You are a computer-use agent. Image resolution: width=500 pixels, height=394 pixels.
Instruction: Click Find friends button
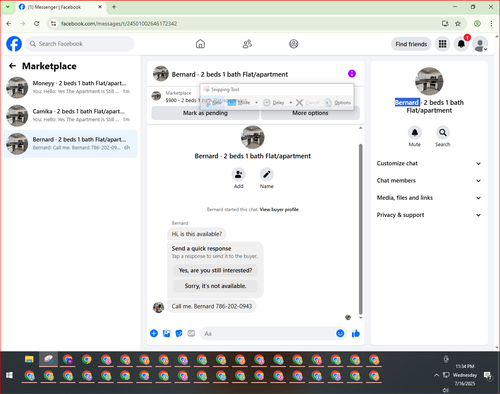pos(411,44)
